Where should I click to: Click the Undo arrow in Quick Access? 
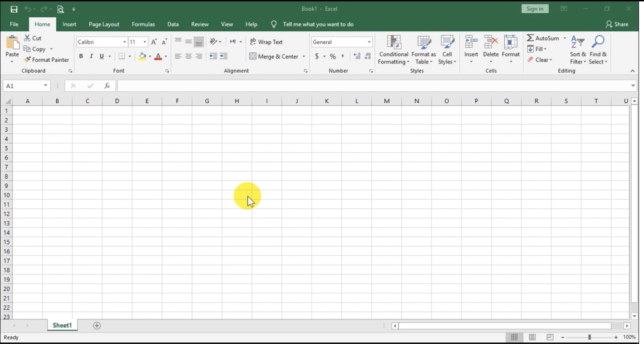click(x=28, y=9)
